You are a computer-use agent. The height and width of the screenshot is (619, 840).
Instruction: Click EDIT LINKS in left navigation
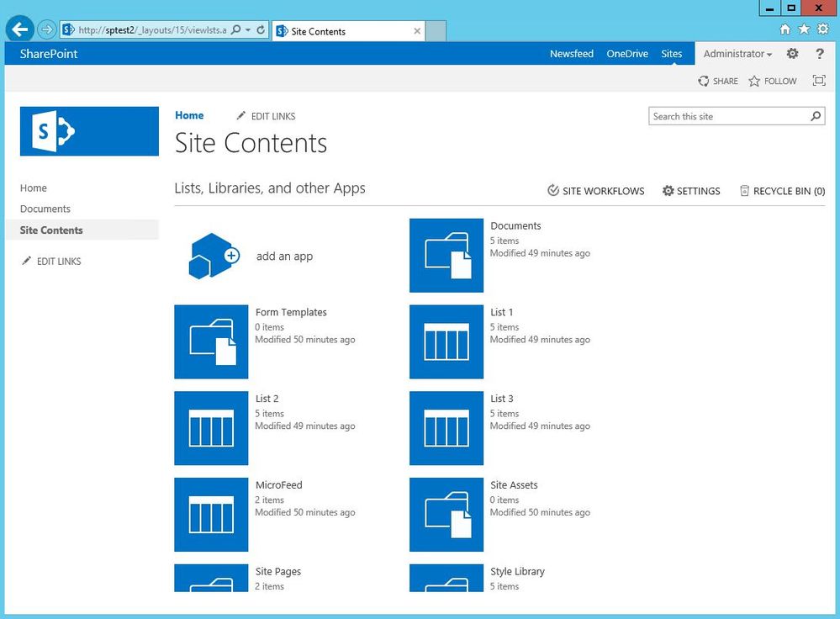pyautogui.click(x=51, y=261)
